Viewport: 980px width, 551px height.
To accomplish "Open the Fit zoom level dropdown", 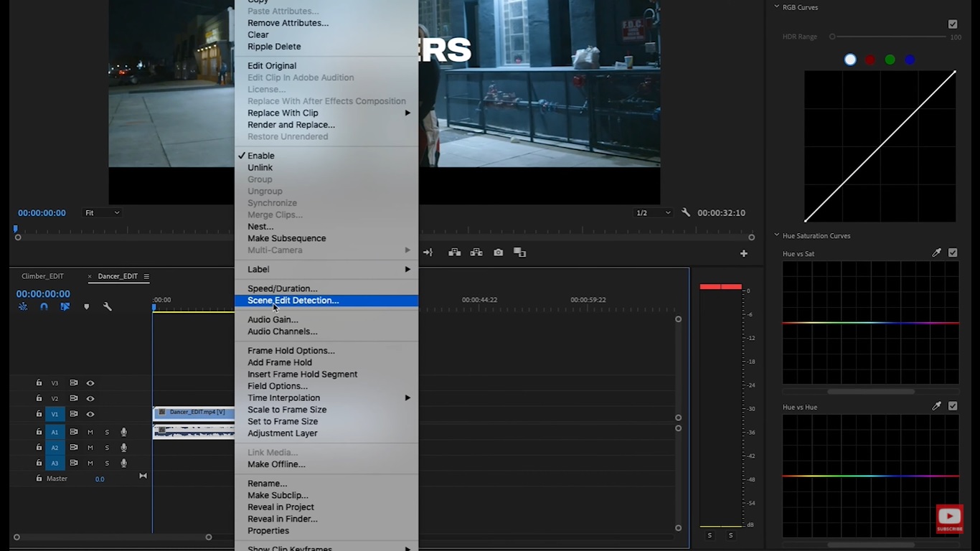I will tap(101, 212).
